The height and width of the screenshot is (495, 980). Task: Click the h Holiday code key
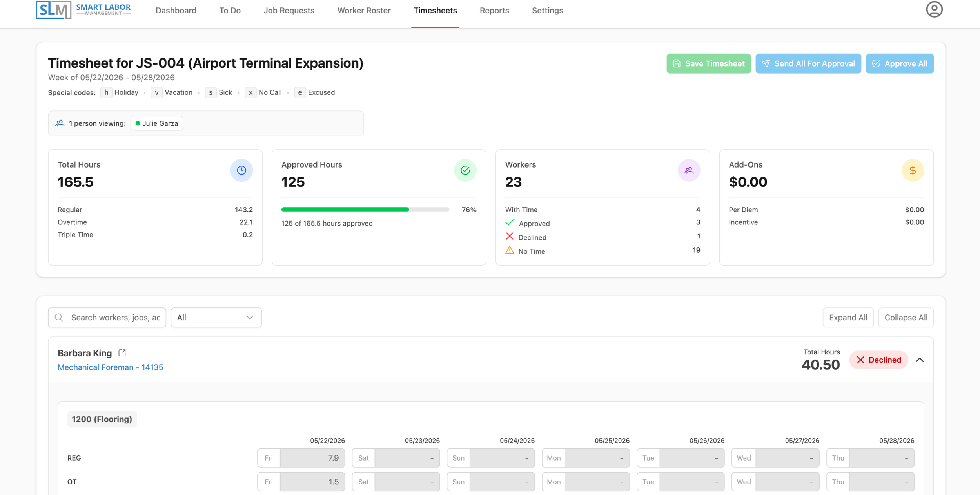coord(106,92)
